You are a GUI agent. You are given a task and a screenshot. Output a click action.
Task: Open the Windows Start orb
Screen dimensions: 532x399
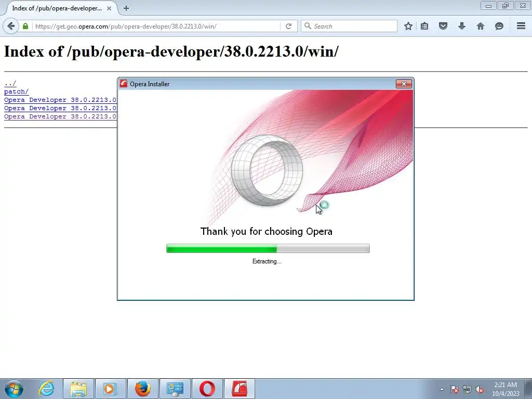tap(14, 389)
